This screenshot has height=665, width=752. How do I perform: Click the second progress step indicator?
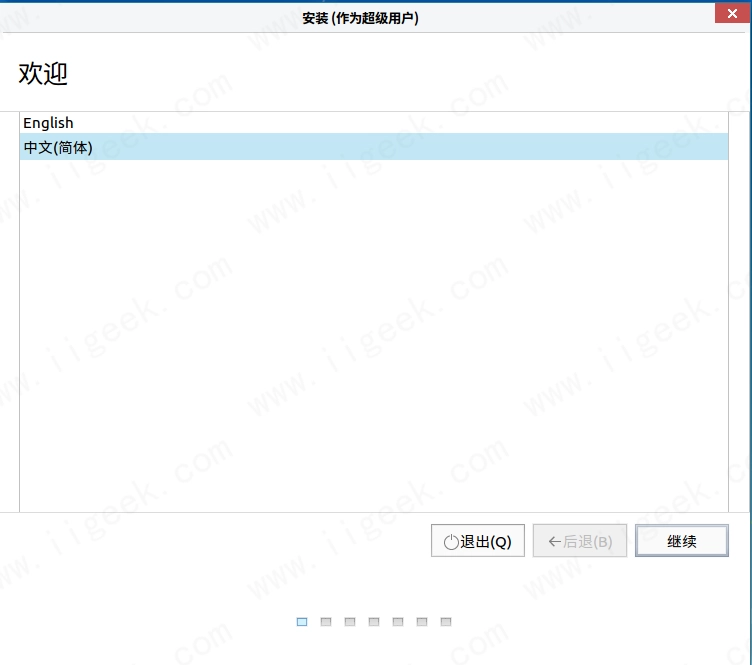point(326,622)
